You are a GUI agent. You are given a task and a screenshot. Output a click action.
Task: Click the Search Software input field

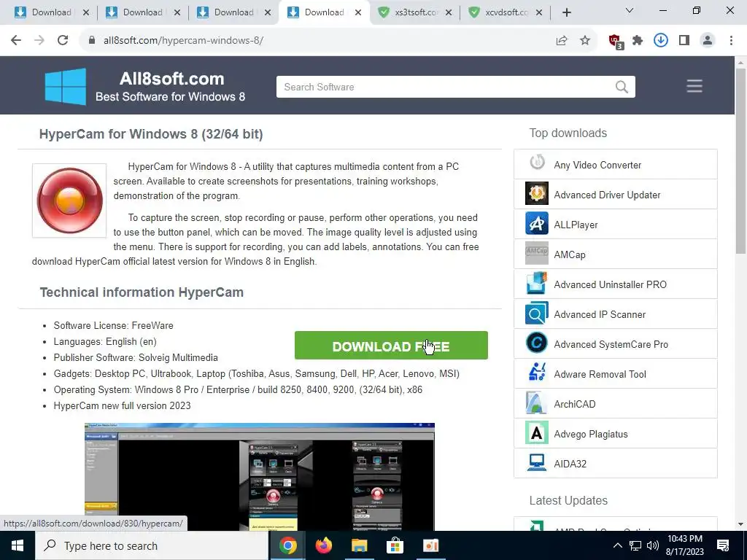pos(455,87)
